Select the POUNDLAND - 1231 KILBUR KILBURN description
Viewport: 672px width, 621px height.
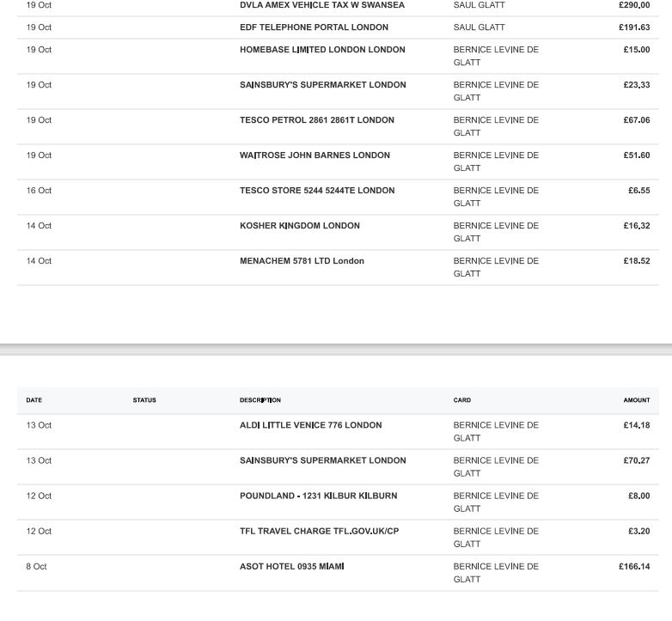click(319, 496)
